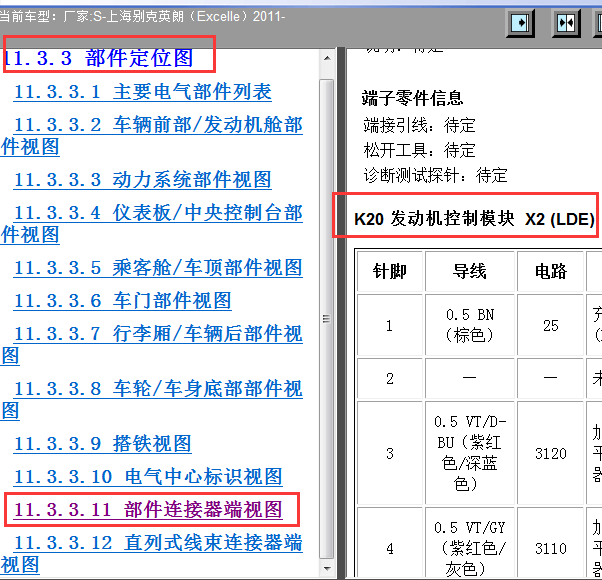
Task: Open 11.3.3.3 动力系统部件视图 link
Action: pos(143,180)
